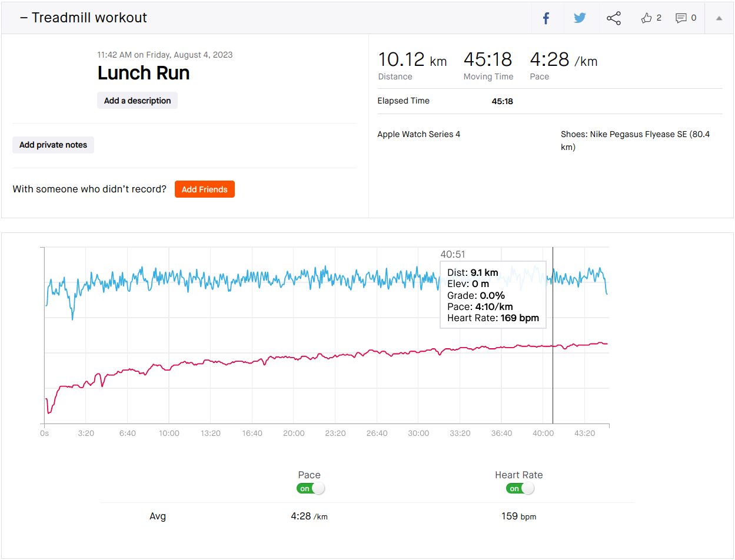This screenshot has height=560, width=735.
Task: Click the Apple Watch Series 4 device
Action: click(418, 134)
